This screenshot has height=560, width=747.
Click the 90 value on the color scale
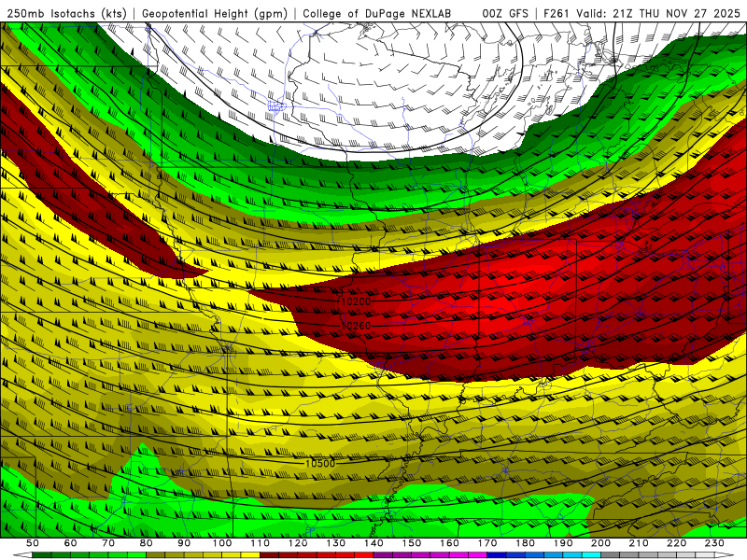pyautogui.click(x=184, y=543)
